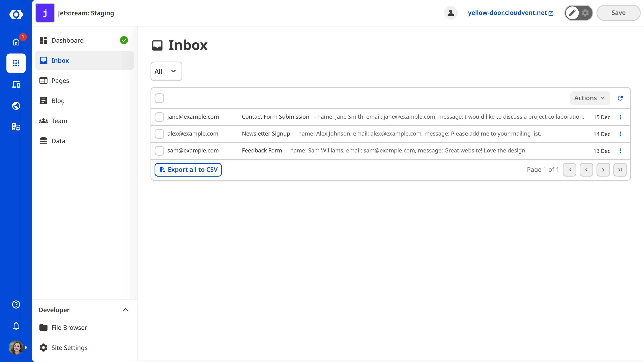Click the refresh inbox icon
Viewport: 644px width, 362px height.
[620, 98]
